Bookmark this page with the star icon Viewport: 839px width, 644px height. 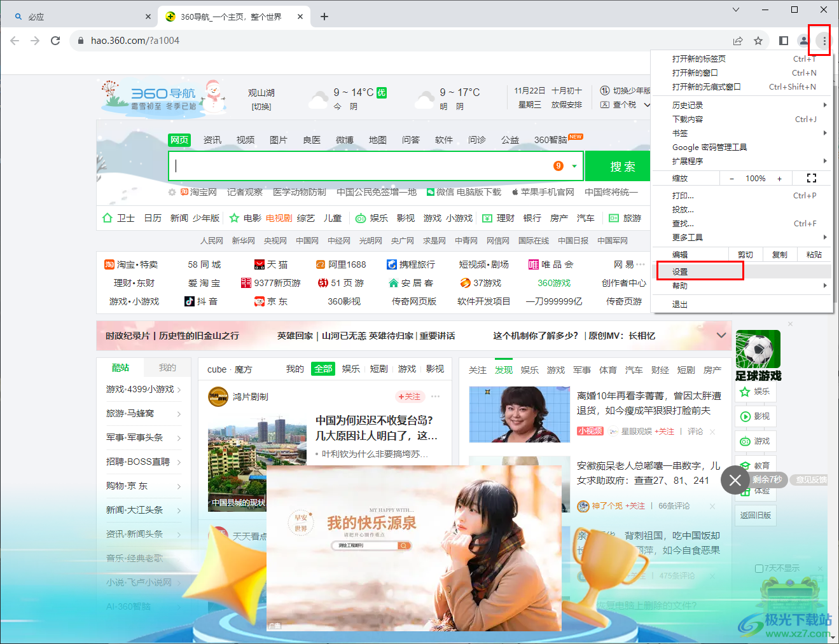pos(758,41)
